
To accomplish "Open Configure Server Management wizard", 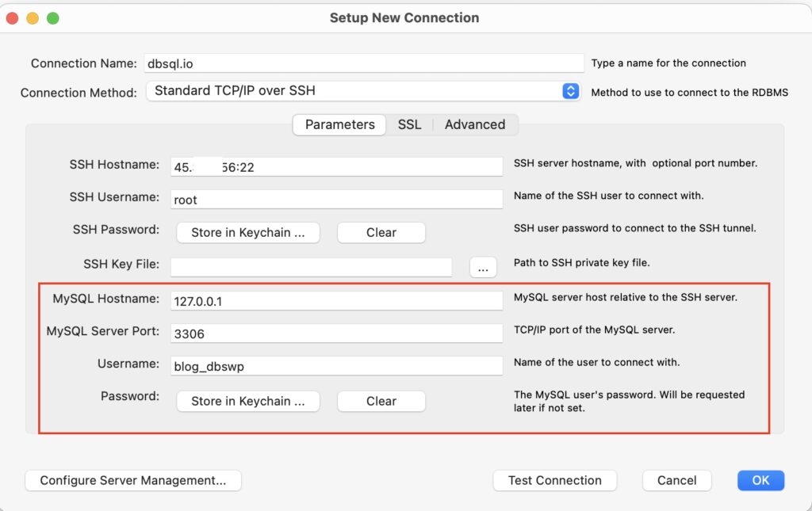I will (132, 480).
